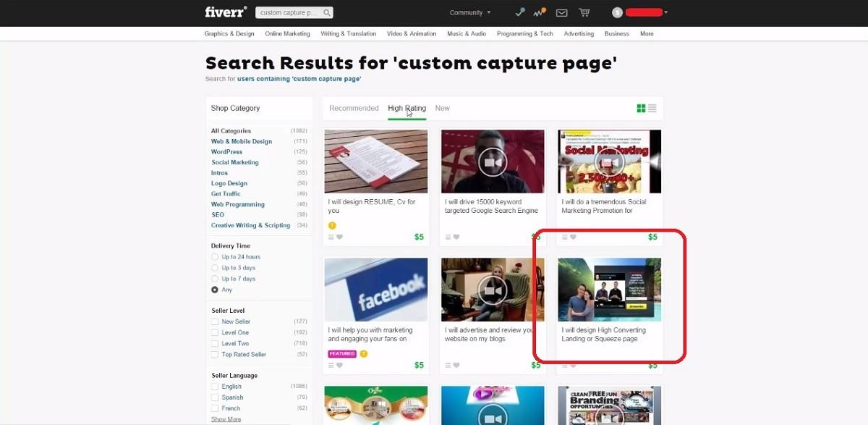Switch to grid view of search results
The width and height of the screenshot is (868, 425).
tap(641, 107)
